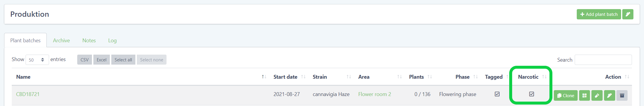Image resolution: width=644 pixels, height=106 pixels.
Task: Sort by the Area column header
Action: pos(364,77)
